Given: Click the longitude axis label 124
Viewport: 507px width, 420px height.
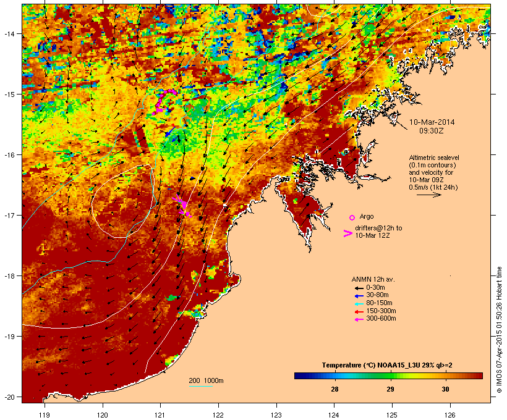Looking at the screenshot, I should 334,415.
